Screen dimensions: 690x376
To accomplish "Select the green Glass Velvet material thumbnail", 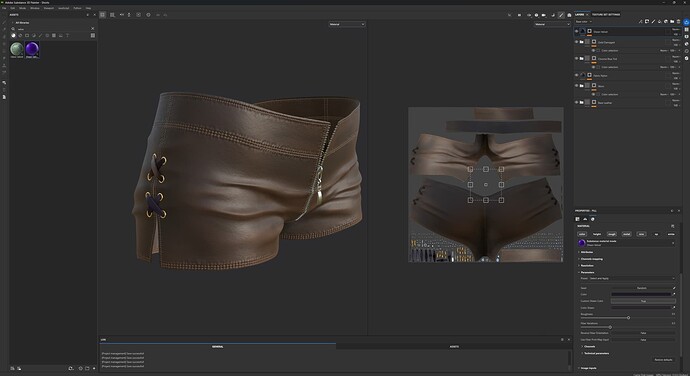I will (17, 50).
